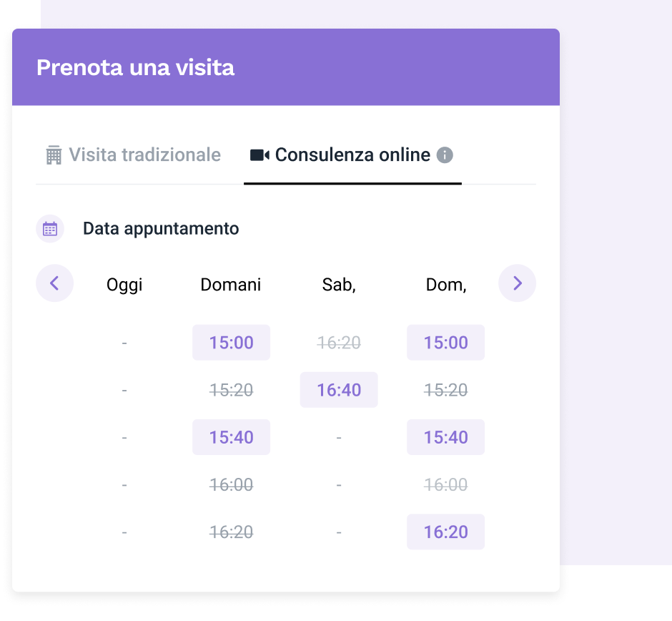The width and height of the screenshot is (672, 621).
Task: Go to previous days with left chevron
Action: coord(54,283)
